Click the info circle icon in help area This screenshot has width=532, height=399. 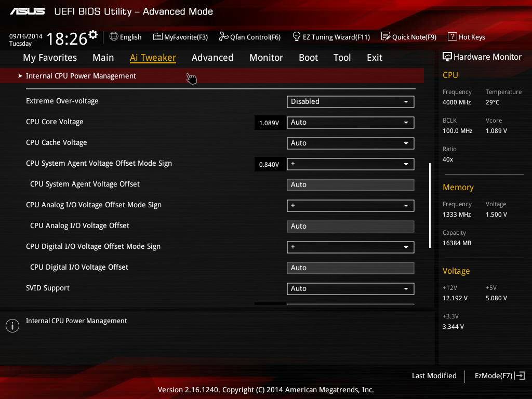click(12, 326)
